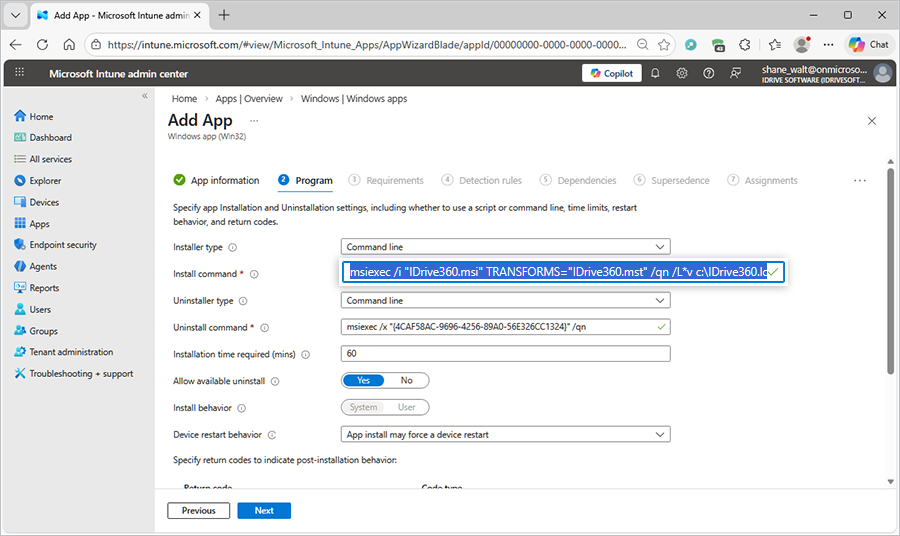Click the Installation time required field
900x536 pixels.
click(505, 354)
